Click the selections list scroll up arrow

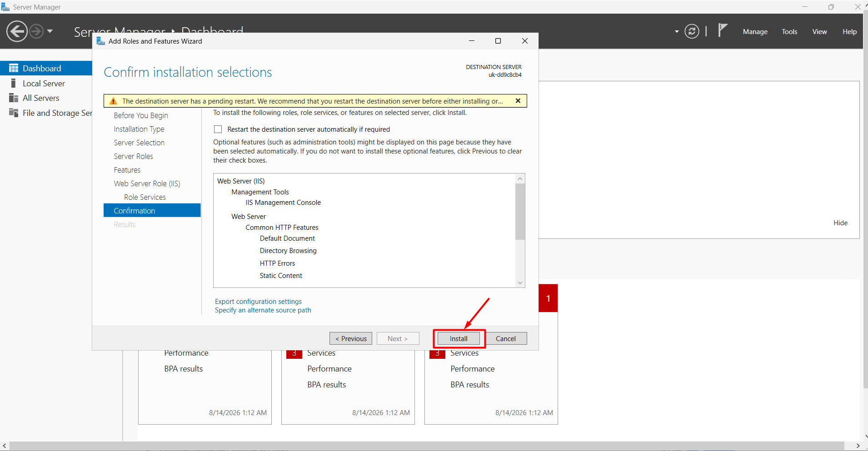(520, 179)
